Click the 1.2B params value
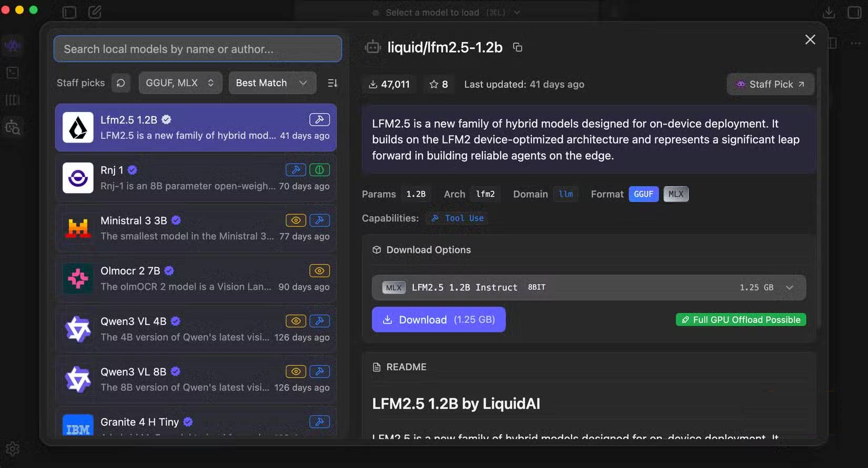 [x=416, y=194]
